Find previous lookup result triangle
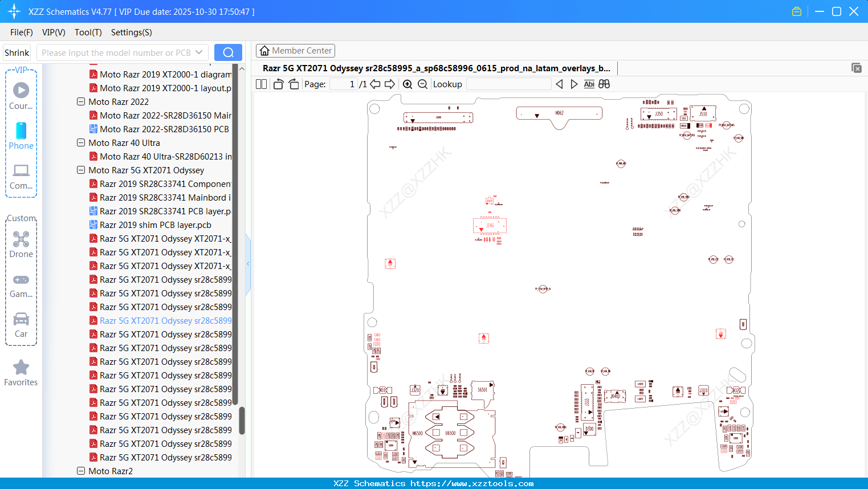Screen dimensions: 868x489 (559, 84)
